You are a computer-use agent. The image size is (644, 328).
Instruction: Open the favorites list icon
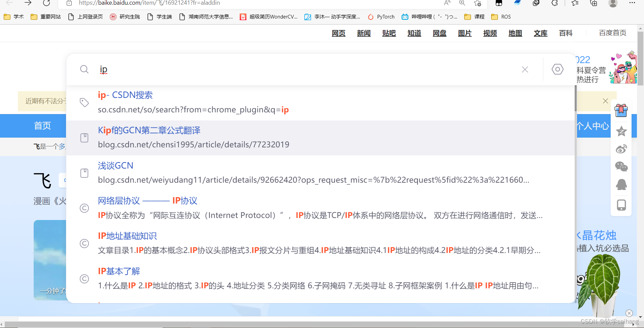575,3
